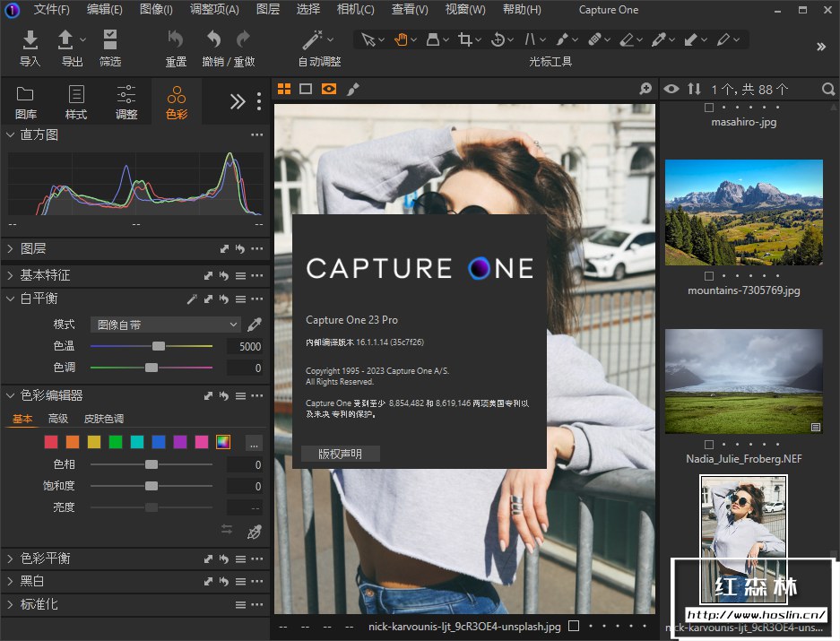The image size is (840, 641).
Task: Open the Image (图像) menu
Action: click(157, 10)
